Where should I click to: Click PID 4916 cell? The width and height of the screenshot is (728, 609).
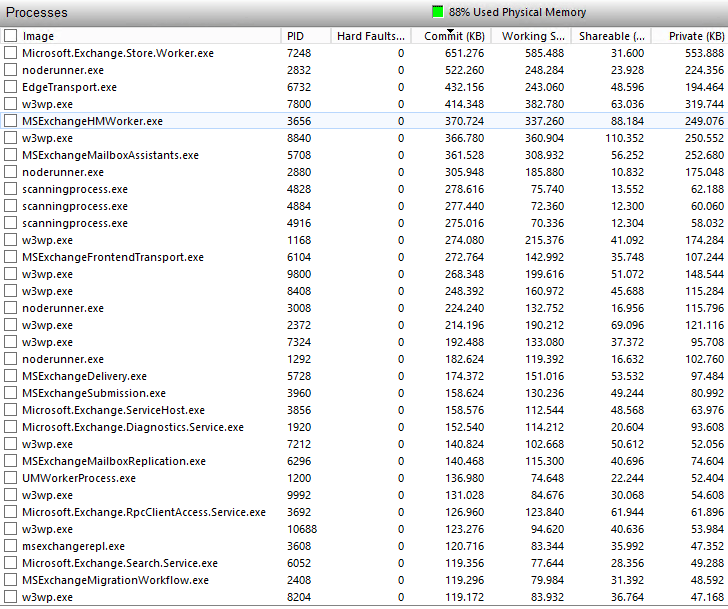pos(299,223)
